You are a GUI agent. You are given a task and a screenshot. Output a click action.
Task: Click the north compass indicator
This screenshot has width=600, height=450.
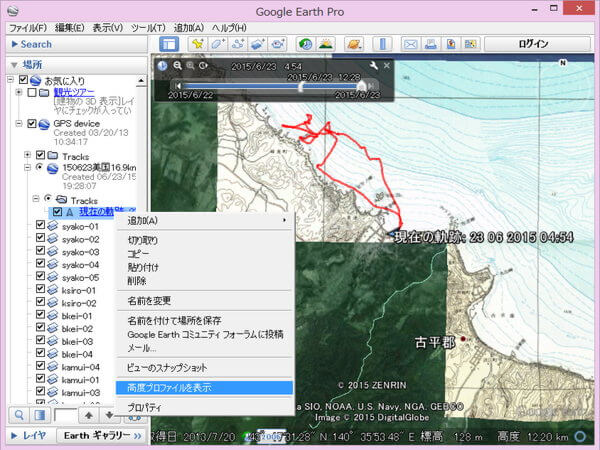click(x=562, y=63)
